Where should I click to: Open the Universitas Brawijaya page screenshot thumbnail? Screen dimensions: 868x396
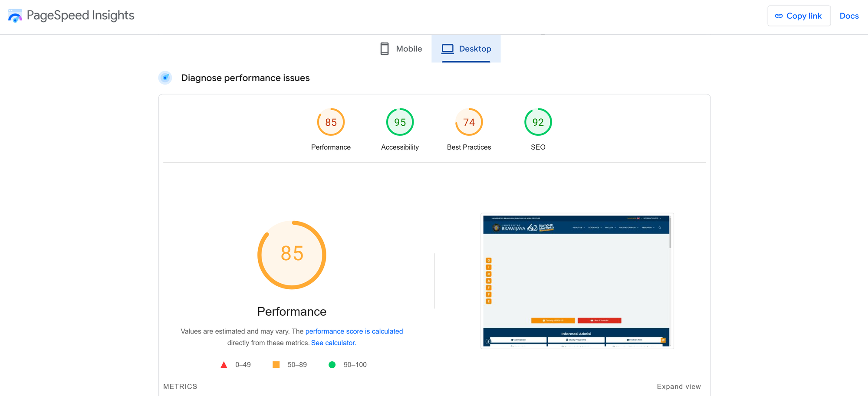(x=577, y=281)
